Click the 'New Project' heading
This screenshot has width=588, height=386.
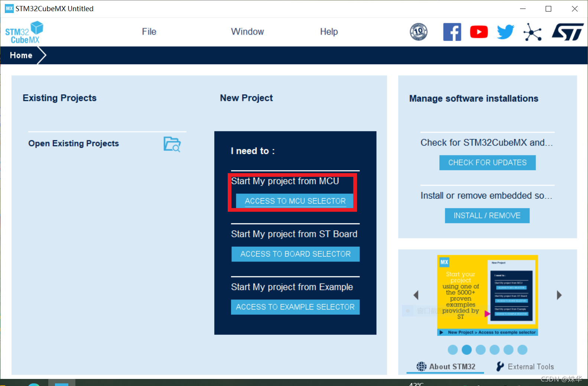pos(246,98)
